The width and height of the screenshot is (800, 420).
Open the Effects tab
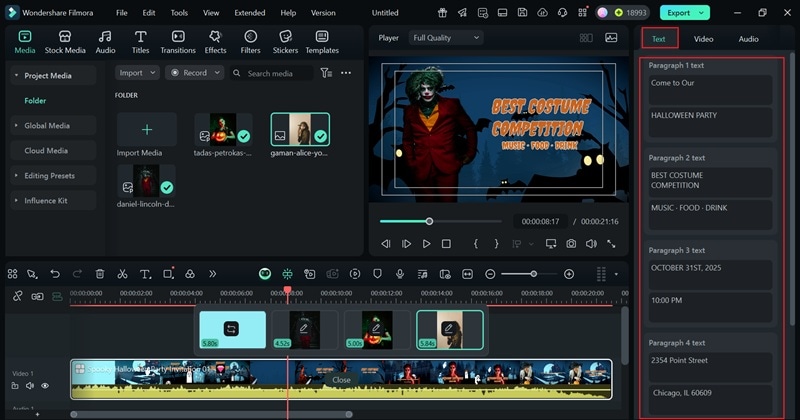[215, 42]
